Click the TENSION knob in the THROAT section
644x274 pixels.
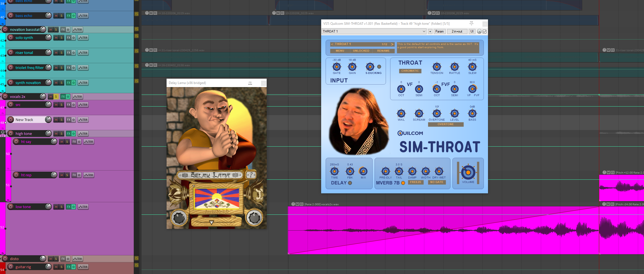(437, 67)
